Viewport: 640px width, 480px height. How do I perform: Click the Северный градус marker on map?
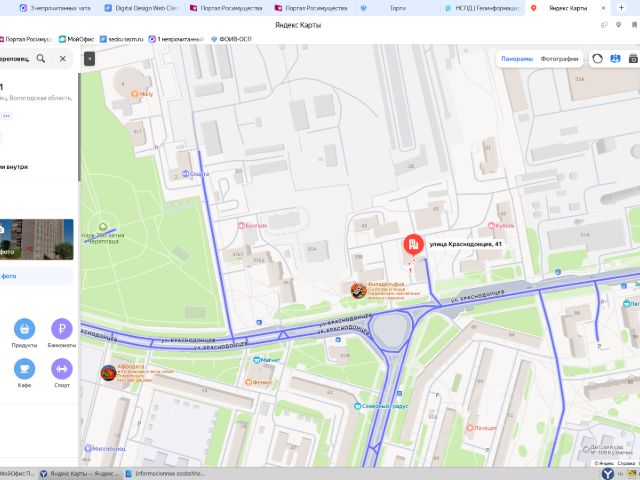click(x=358, y=406)
